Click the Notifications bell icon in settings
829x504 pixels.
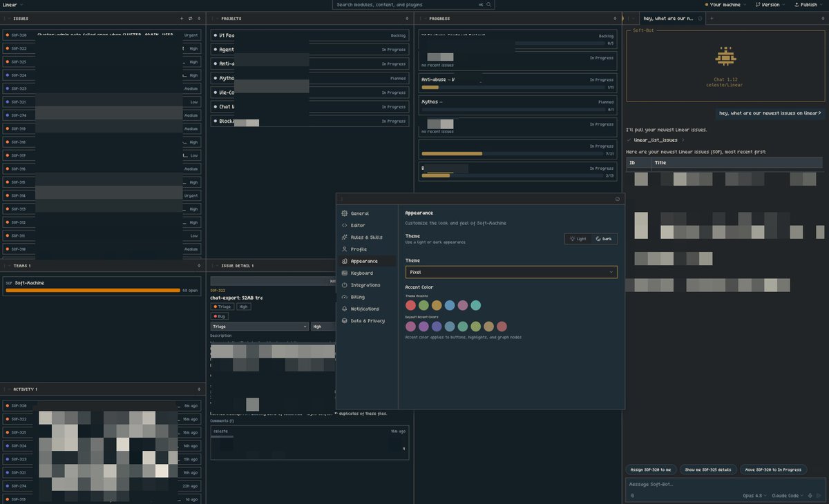point(344,309)
